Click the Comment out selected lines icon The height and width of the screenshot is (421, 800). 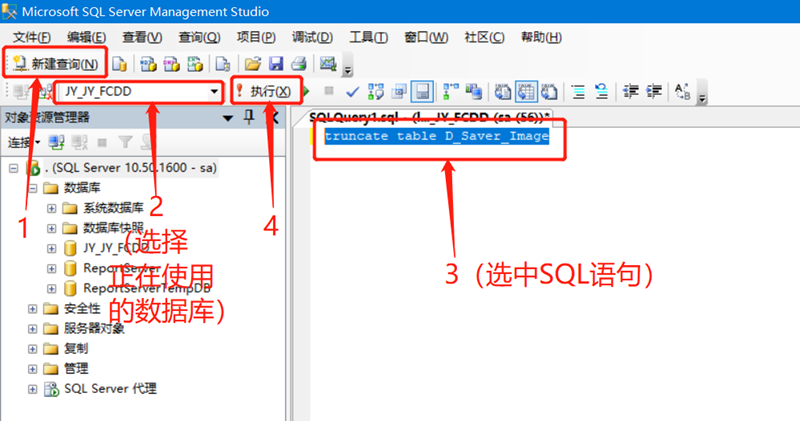(577, 92)
